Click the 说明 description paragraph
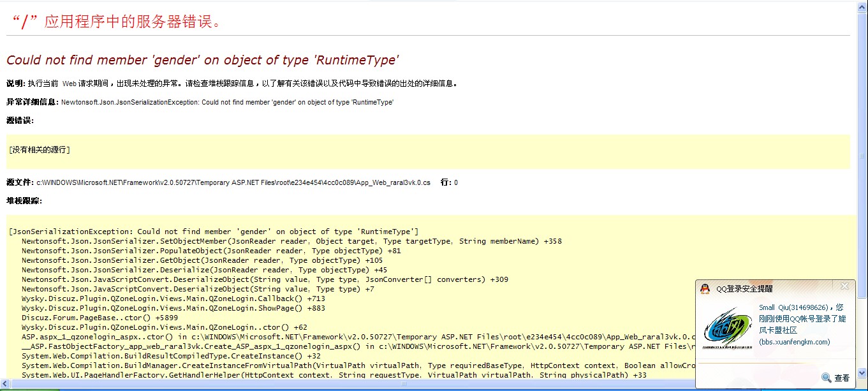The image size is (868, 391). (232, 84)
